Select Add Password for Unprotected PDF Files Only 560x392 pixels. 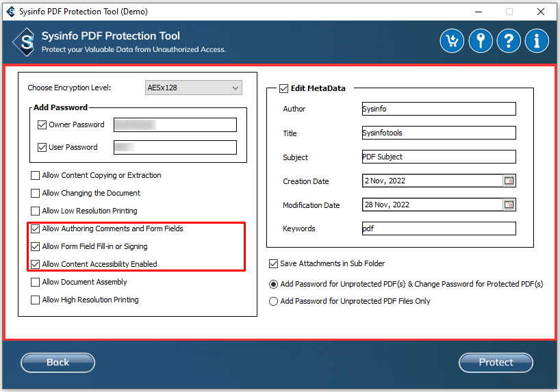point(273,301)
